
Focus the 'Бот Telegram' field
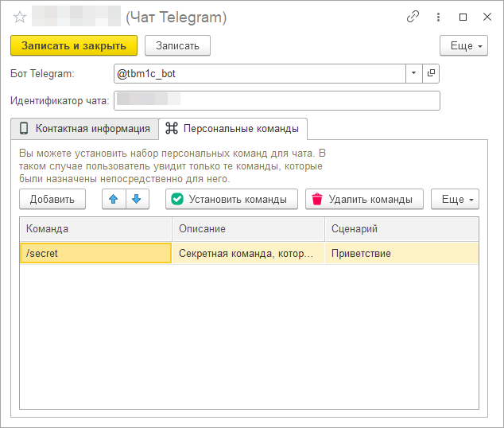260,74
